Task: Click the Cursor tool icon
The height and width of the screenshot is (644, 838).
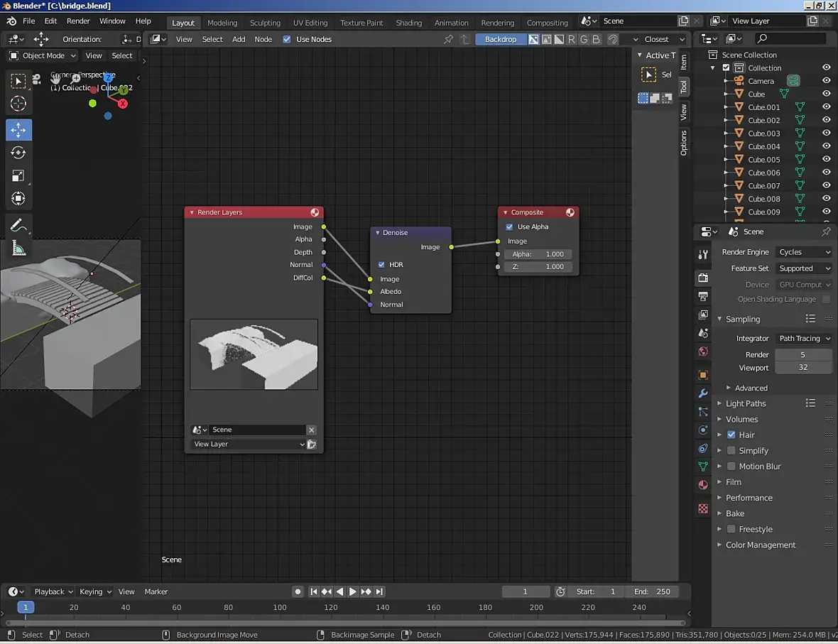Action: 18,104
